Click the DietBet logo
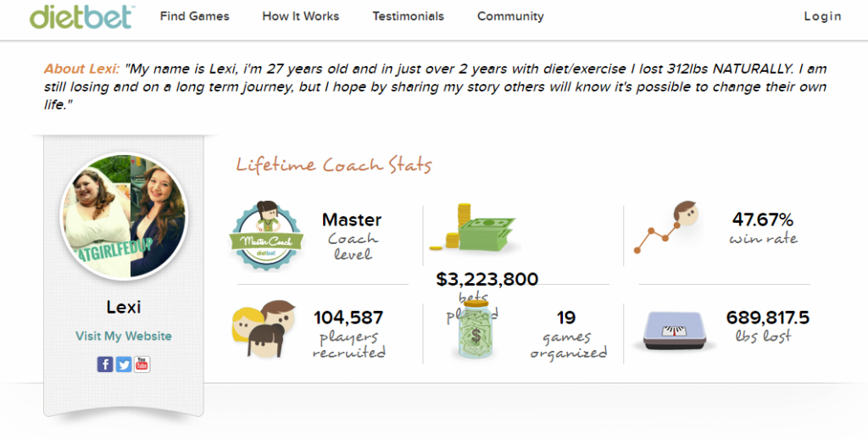Image resolution: width=868 pixels, height=439 pixels. 80,16
